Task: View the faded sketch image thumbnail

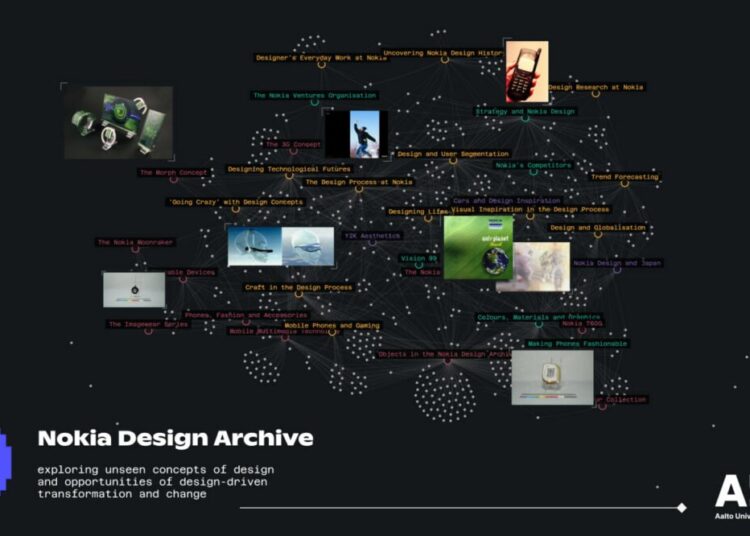Action: tap(540, 267)
